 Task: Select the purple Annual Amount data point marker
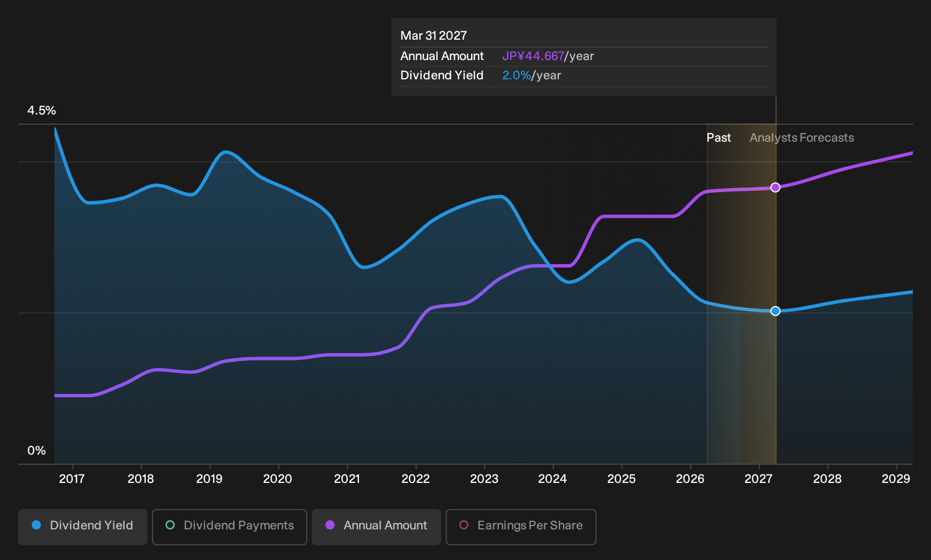click(776, 188)
